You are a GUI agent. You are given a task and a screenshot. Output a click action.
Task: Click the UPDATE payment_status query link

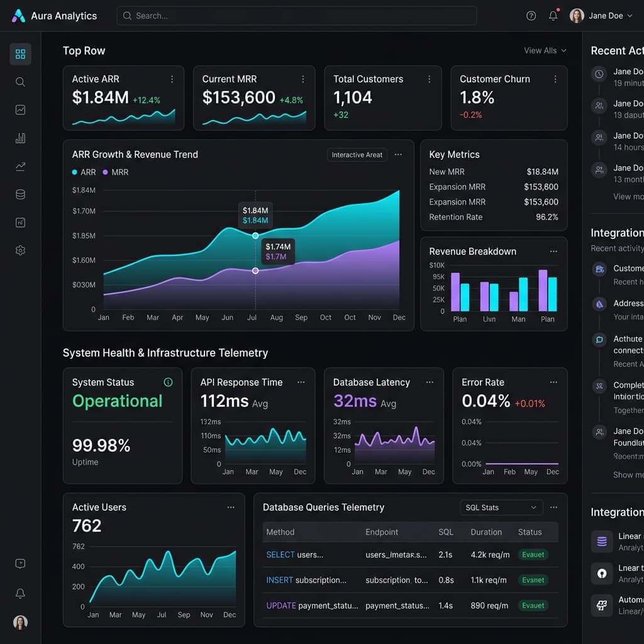coord(312,606)
